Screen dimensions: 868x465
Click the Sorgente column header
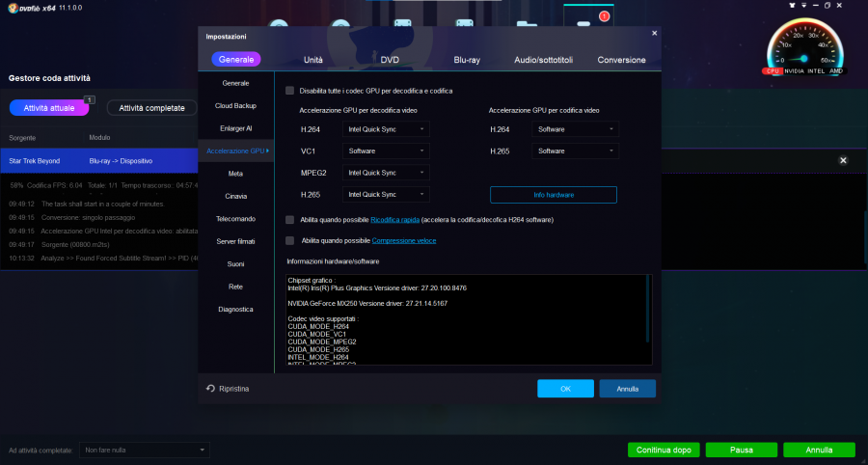(x=22, y=137)
